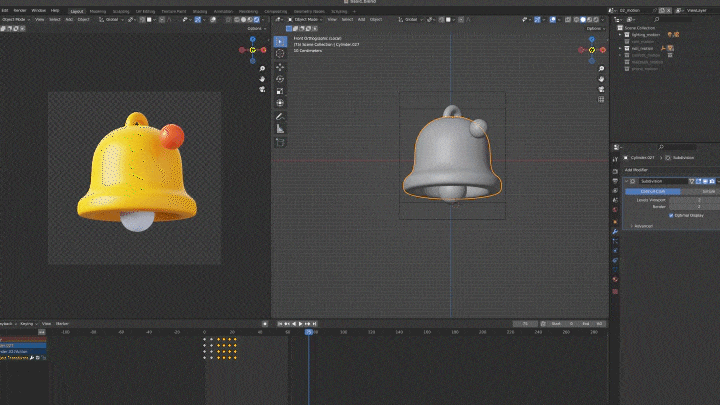Click the pan hand icon in left viewport
The height and width of the screenshot is (405, 720).
pos(262,79)
